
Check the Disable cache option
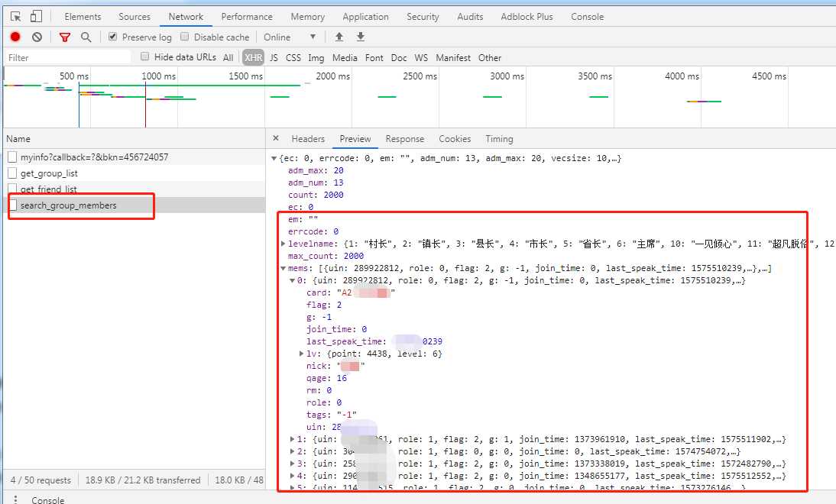point(184,37)
